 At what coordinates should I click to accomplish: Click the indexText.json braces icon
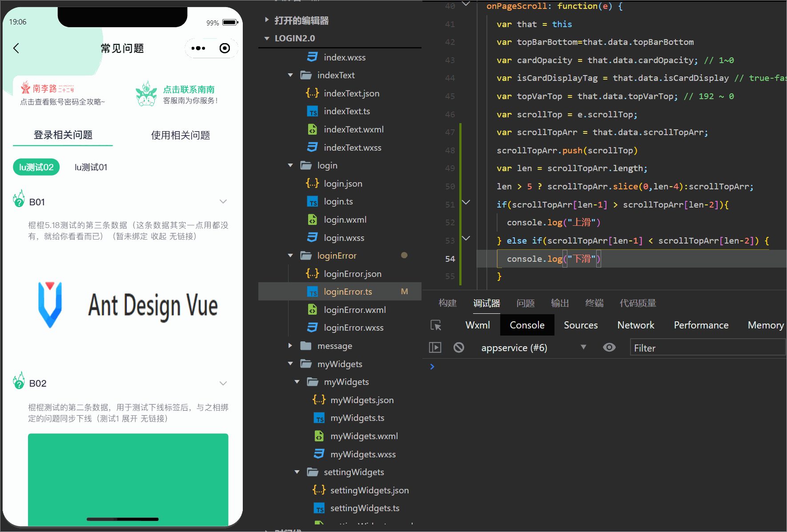313,93
